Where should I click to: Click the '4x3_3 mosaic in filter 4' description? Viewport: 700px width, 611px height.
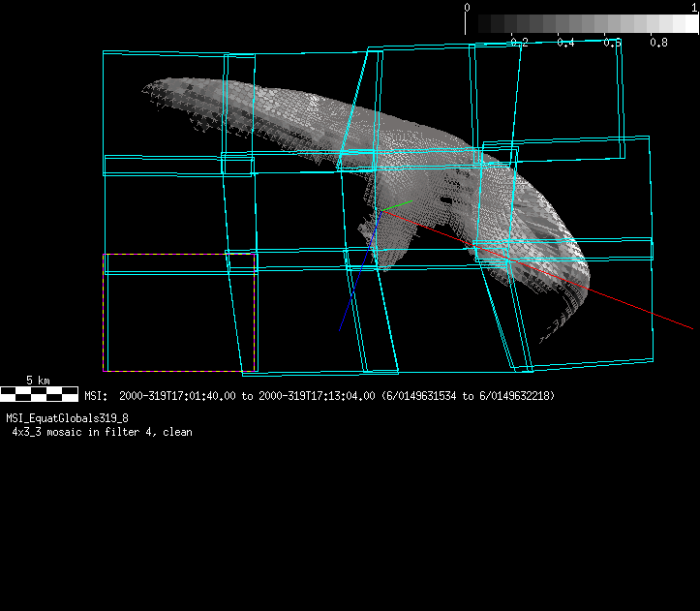(102, 432)
